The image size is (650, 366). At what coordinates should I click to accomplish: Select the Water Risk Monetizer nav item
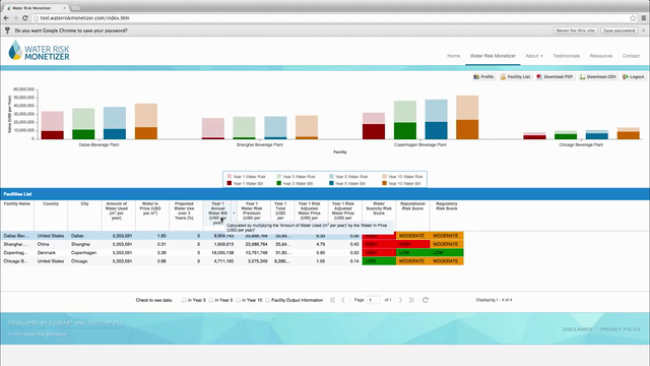point(492,56)
